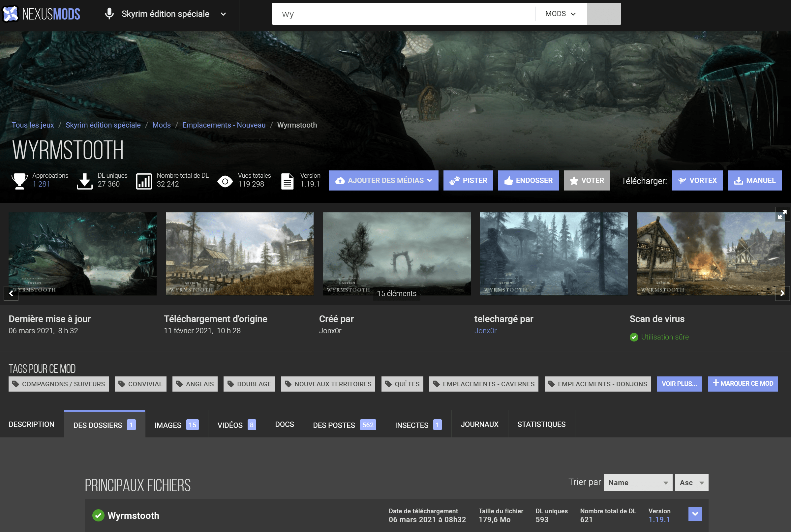The image size is (791, 532).
Task: Open the snowy forest mushroom tower thumbnail
Action: [x=554, y=254]
